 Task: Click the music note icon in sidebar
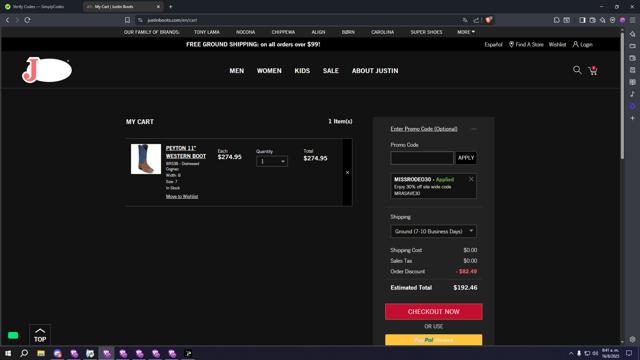point(632,94)
